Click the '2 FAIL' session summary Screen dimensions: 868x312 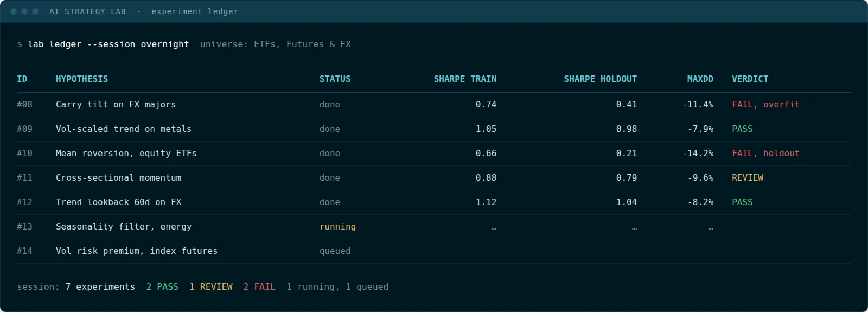[x=259, y=287]
